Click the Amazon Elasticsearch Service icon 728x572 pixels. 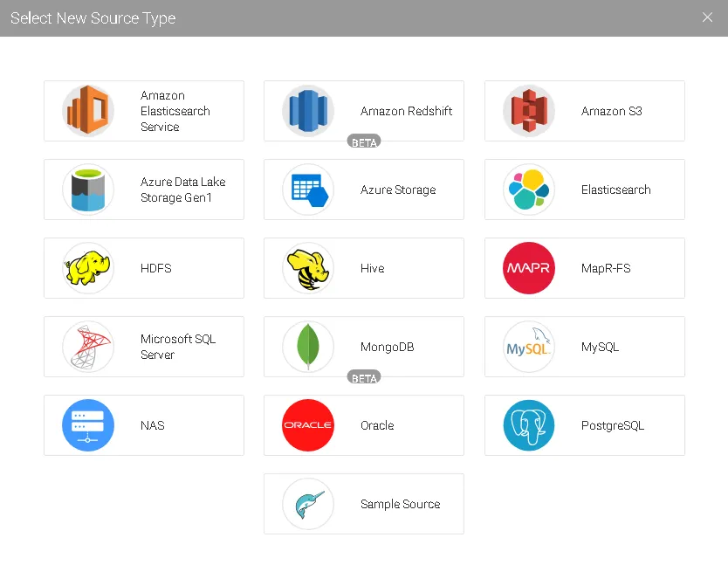[x=88, y=111]
